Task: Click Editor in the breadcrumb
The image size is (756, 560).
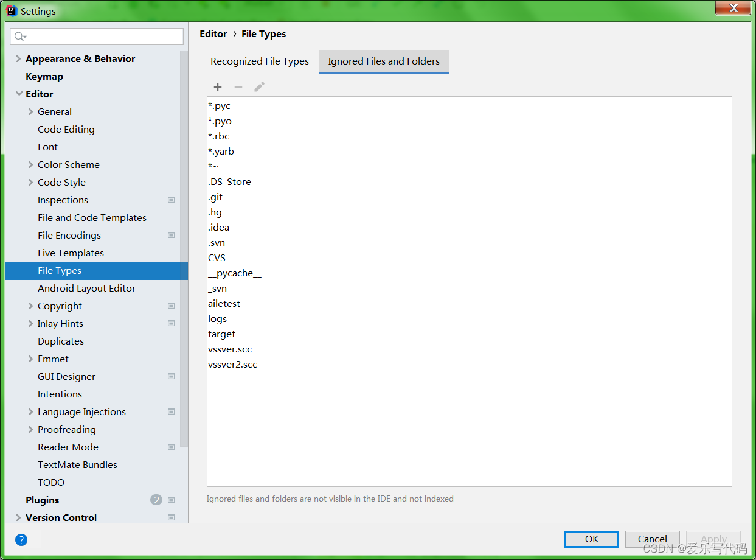Action: click(213, 34)
